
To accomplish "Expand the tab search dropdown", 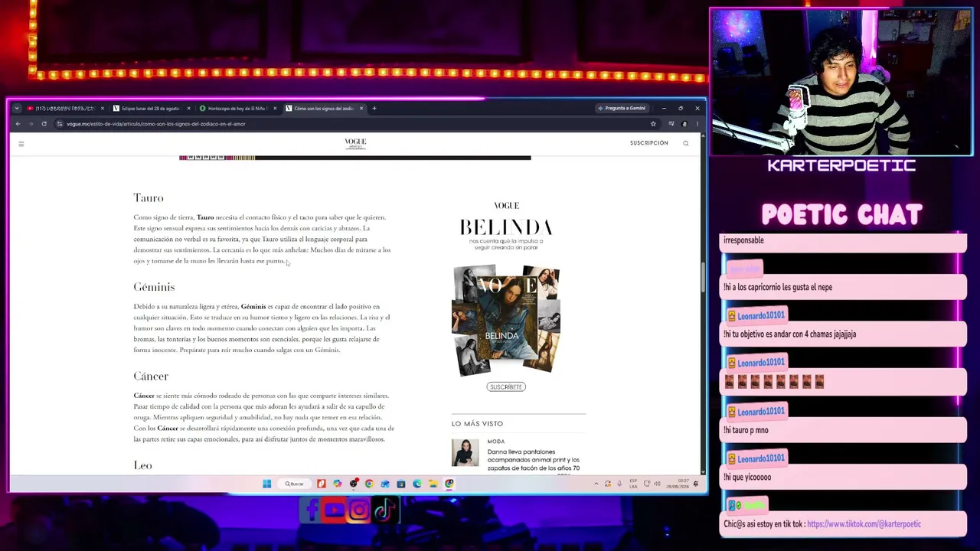I will point(17,109).
